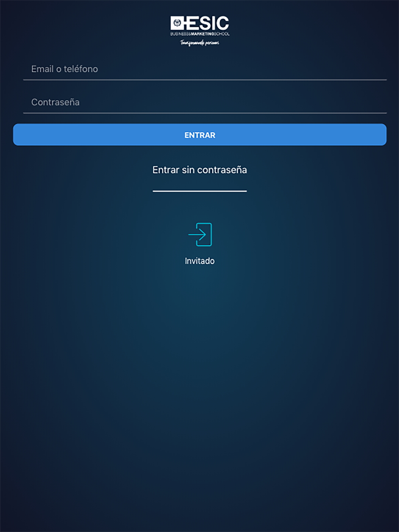The image size is (399, 532).
Task: Click the Contraseña placeholder text
Action: [55, 102]
